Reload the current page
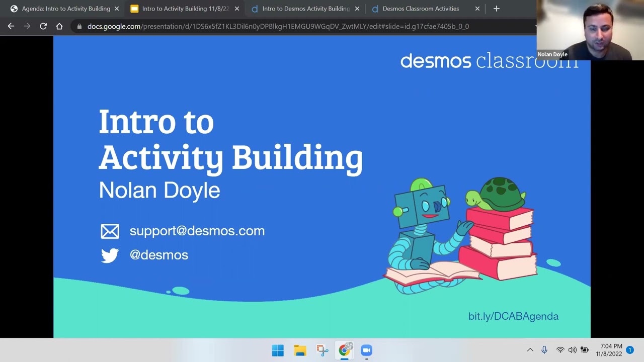This screenshot has width=644, height=362. coord(43,26)
